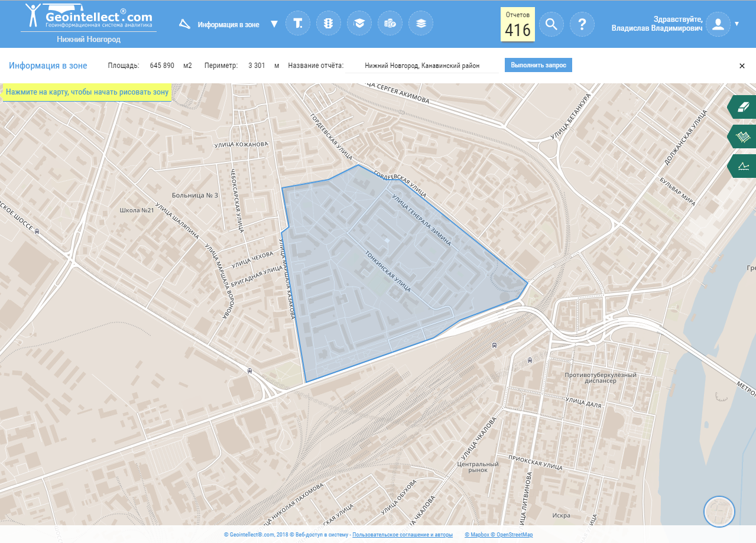This screenshot has width=756, height=543.
Task: Select the distance measurement line tool
Action: click(742, 166)
